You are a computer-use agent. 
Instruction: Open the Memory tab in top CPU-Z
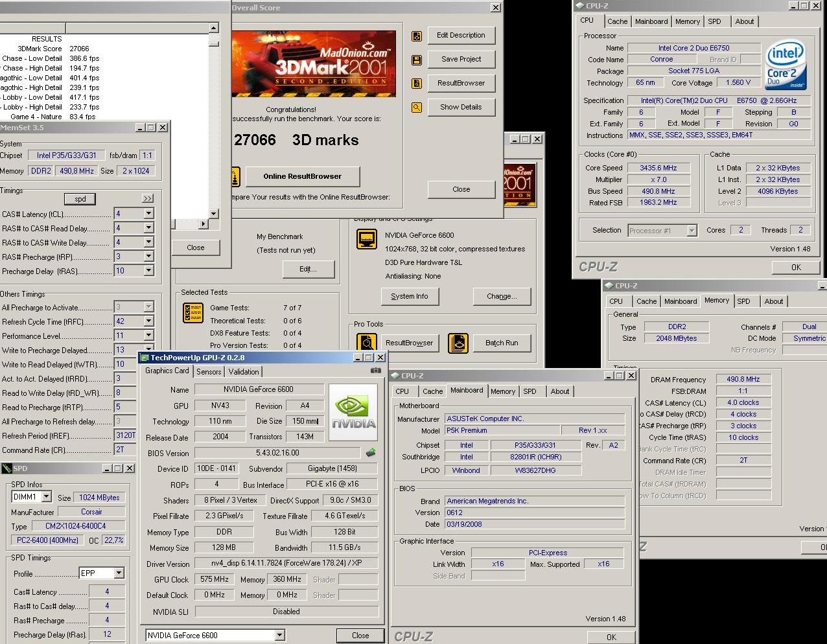pyautogui.click(x=687, y=21)
